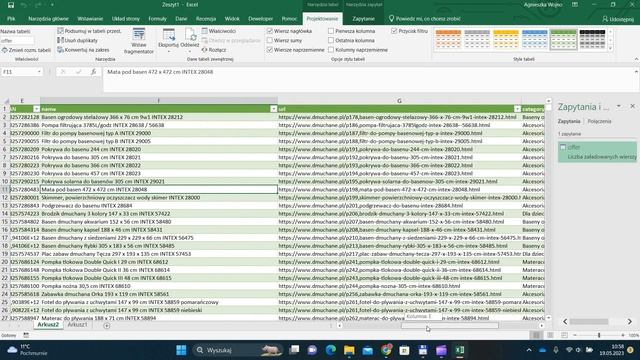Select the blue table style

(x=534, y=39)
